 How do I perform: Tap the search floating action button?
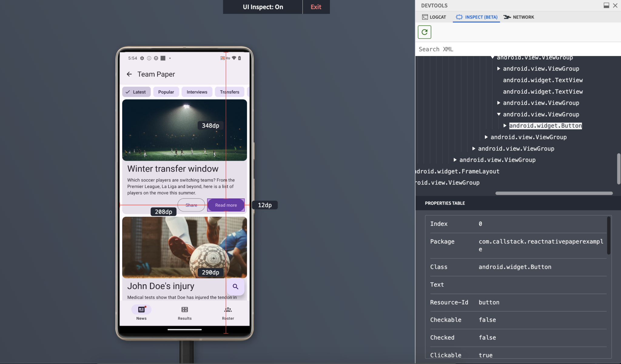[x=235, y=286]
